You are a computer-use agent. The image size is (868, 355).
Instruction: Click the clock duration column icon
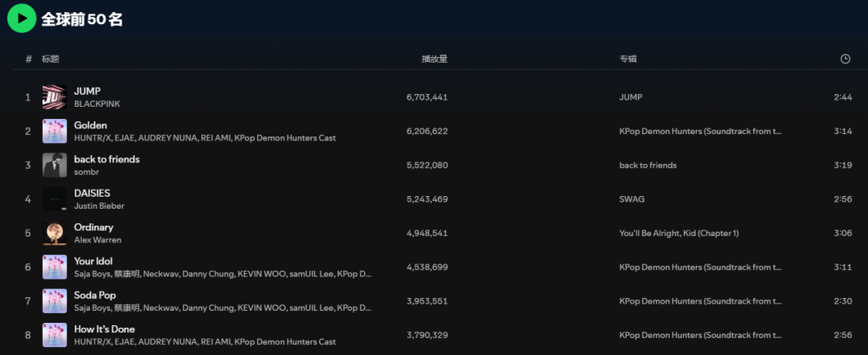point(845,59)
